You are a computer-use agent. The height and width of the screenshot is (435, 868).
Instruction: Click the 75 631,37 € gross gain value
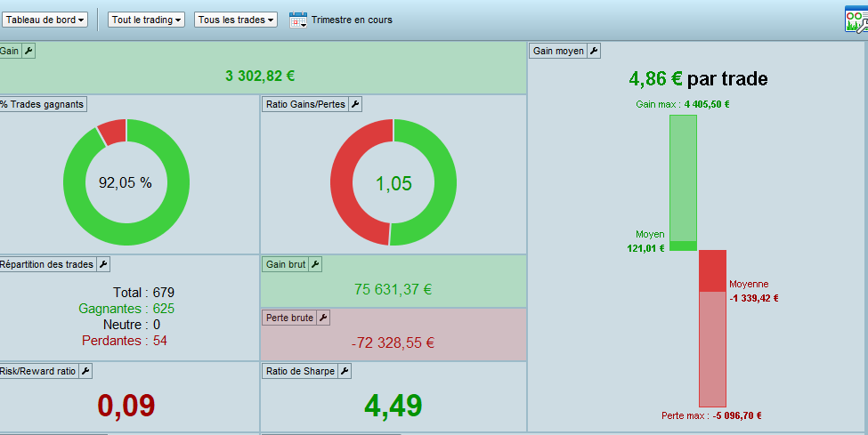[x=393, y=289]
